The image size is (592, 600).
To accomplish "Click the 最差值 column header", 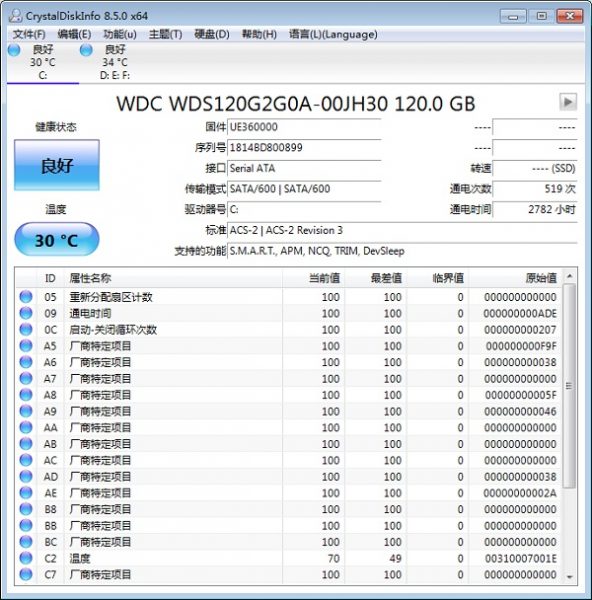I will coord(375,278).
